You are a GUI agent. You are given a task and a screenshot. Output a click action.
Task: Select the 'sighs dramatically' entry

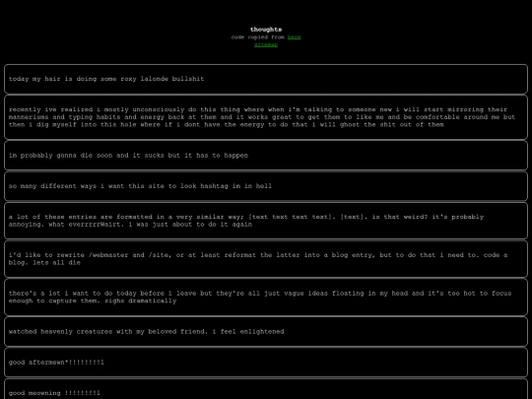coord(266,298)
